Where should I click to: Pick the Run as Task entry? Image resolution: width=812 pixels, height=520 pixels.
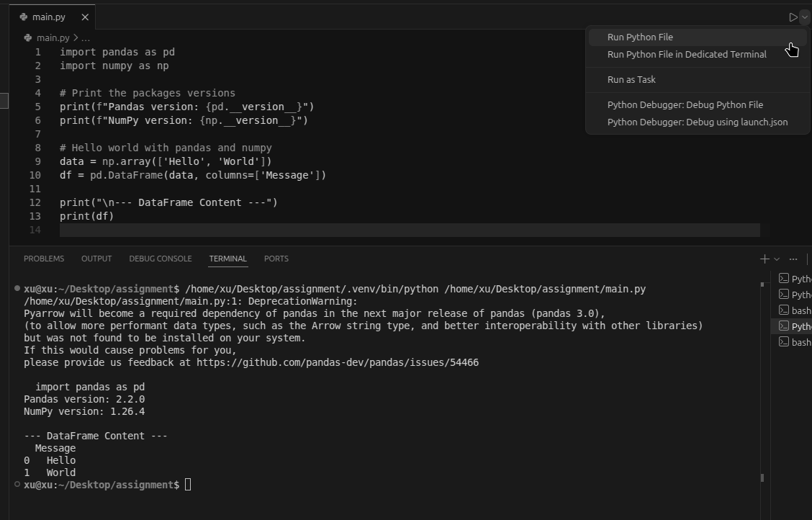[697, 80]
